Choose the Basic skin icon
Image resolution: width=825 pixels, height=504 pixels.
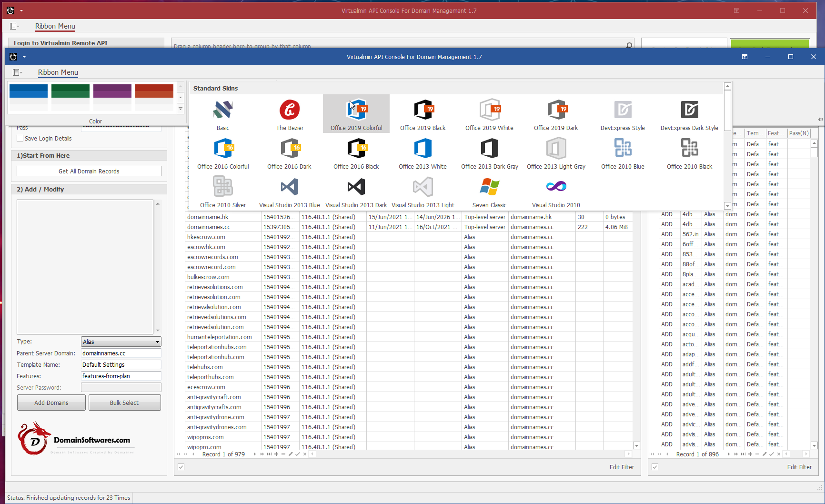pos(223,114)
